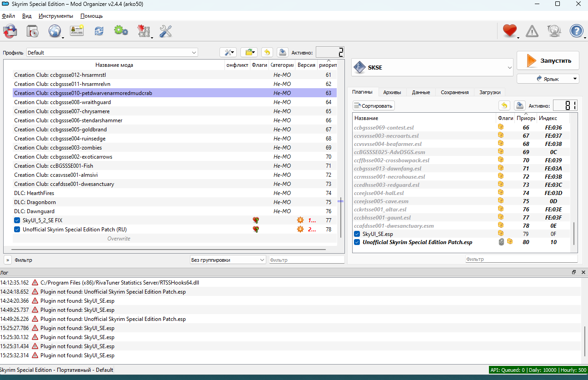Image resolution: width=588 pixels, height=380 pixels.
Task: Toggle the SkyUI_5_2_SE FIX mod checkbox
Action: coord(17,220)
